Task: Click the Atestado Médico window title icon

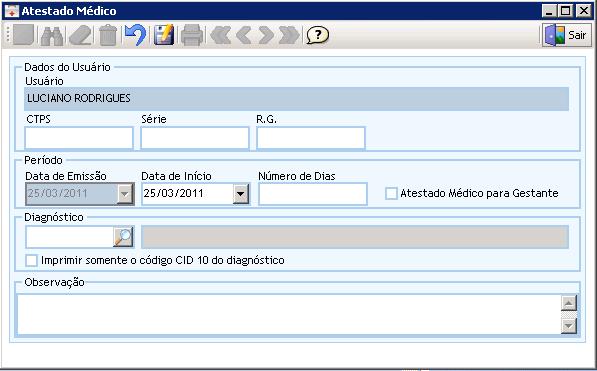Action: point(12,11)
